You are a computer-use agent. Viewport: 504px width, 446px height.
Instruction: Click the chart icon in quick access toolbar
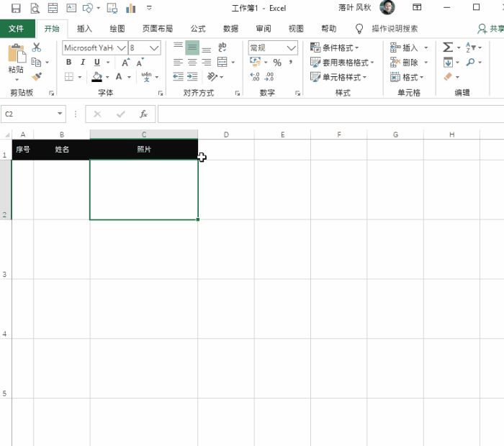(131, 8)
